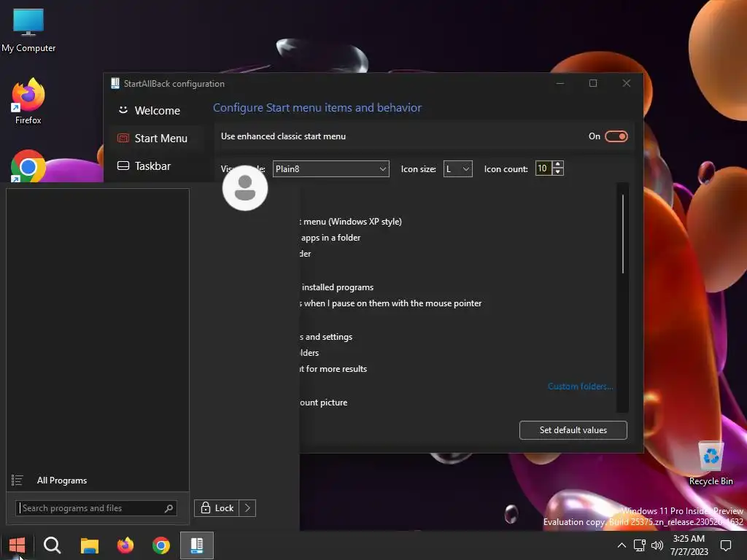Image resolution: width=747 pixels, height=560 pixels.
Task: Select the Firefox desktop shortcut
Action: [28, 101]
